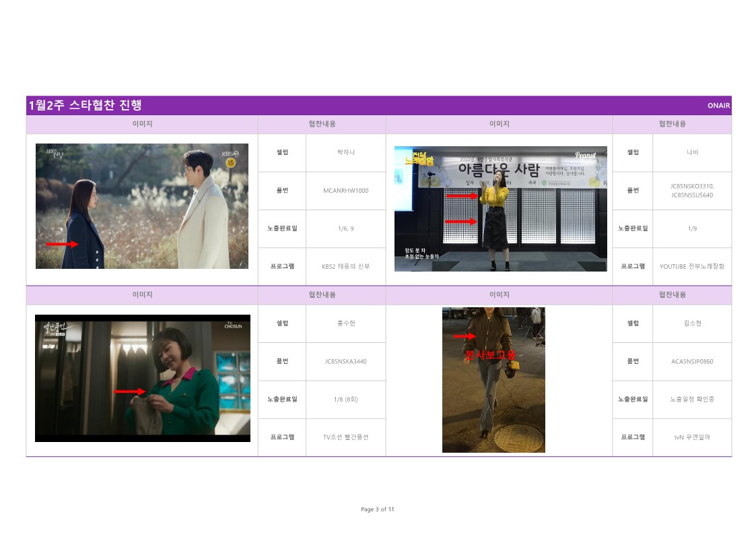The width and height of the screenshot is (756, 535).
Task: Click program 'TV조선 빨간풍선'
Action: pyautogui.click(x=346, y=437)
